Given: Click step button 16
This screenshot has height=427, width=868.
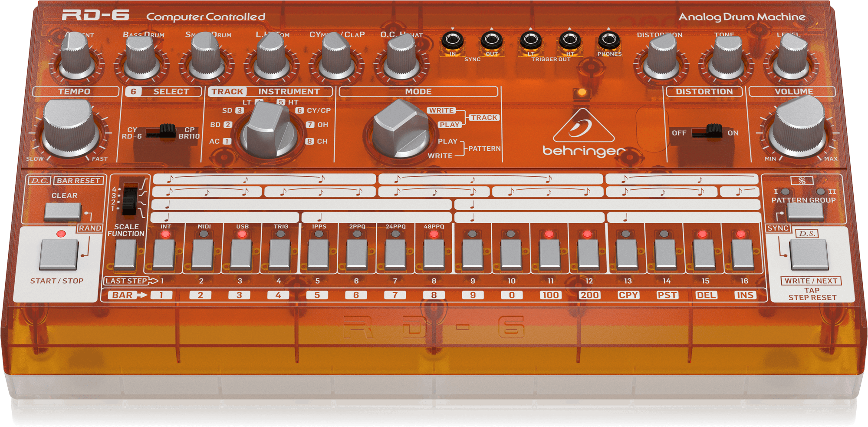Looking at the screenshot, I should [743, 254].
